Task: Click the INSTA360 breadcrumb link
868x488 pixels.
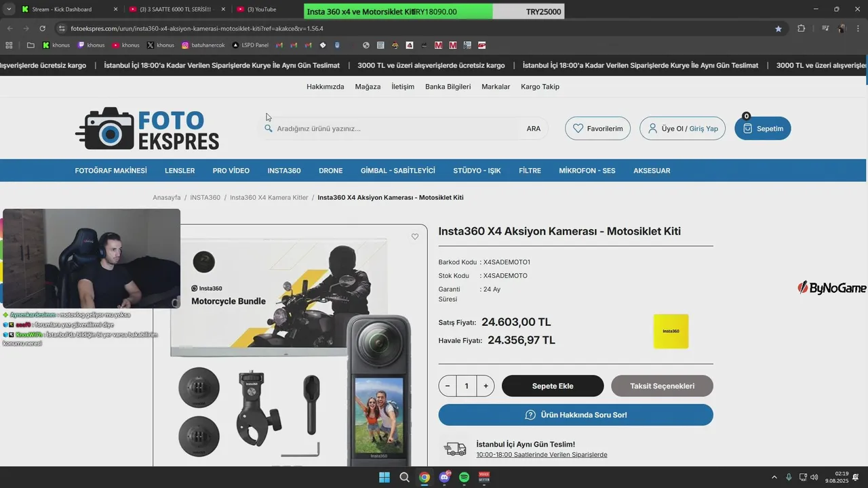Action: click(x=205, y=197)
